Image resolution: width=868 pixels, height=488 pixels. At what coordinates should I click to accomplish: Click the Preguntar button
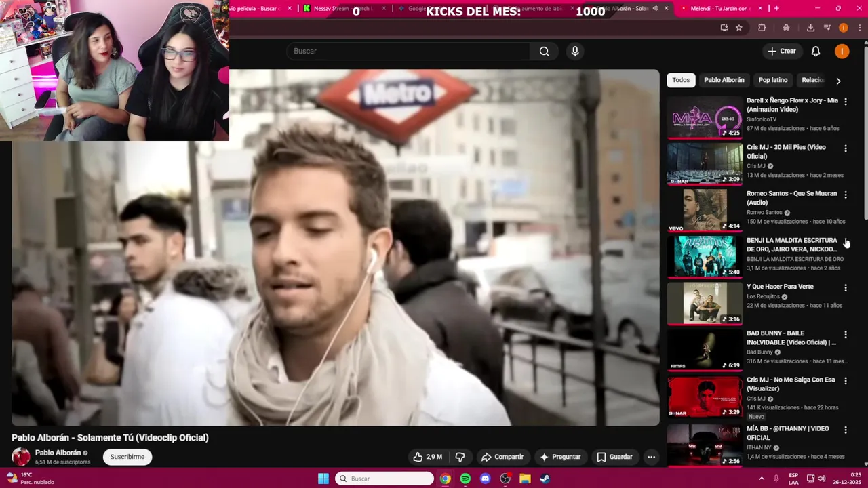pyautogui.click(x=560, y=457)
